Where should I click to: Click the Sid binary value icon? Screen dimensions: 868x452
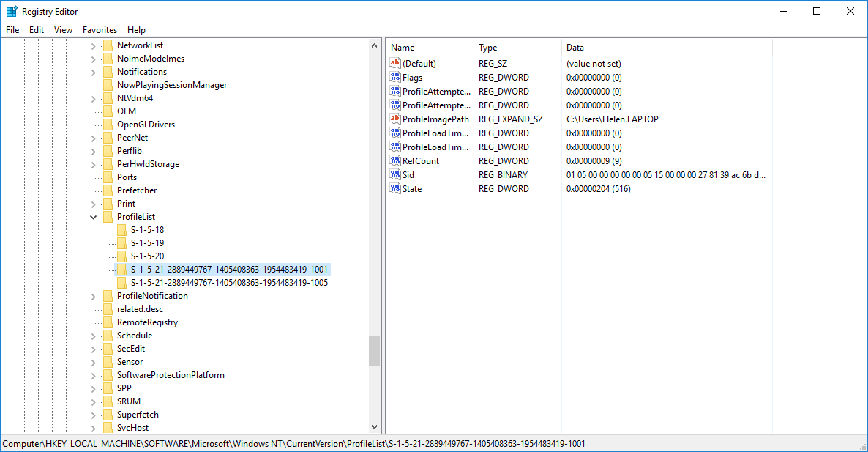pyautogui.click(x=395, y=174)
